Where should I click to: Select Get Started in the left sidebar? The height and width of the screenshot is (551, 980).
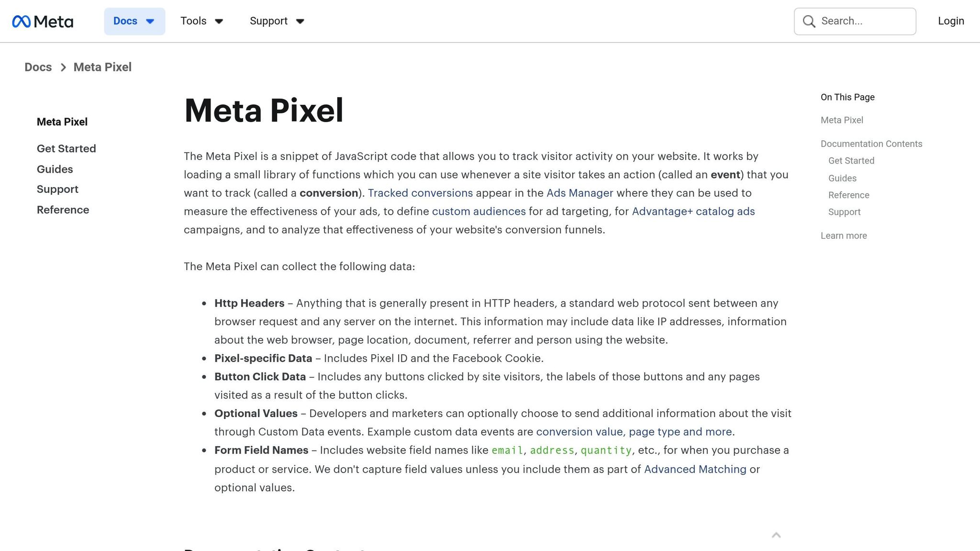pyautogui.click(x=66, y=149)
